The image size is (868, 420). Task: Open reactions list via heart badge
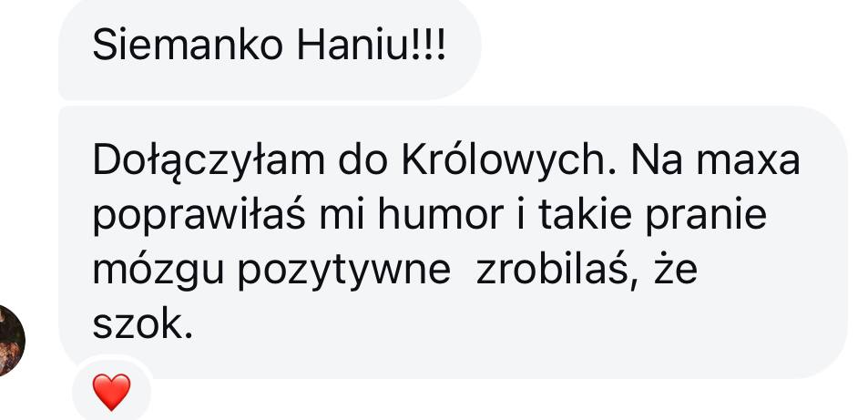point(111,392)
